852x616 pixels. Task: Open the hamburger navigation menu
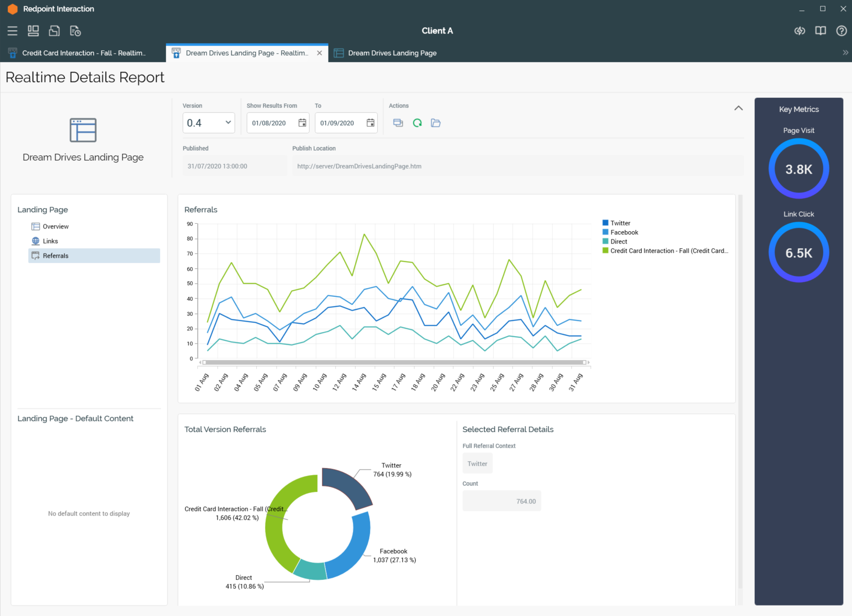click(x=13, y=31)
